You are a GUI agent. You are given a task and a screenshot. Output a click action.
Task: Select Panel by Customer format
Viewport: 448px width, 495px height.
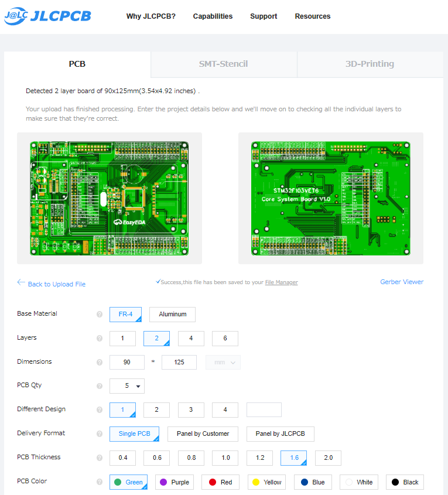click(x=203, y=433)
